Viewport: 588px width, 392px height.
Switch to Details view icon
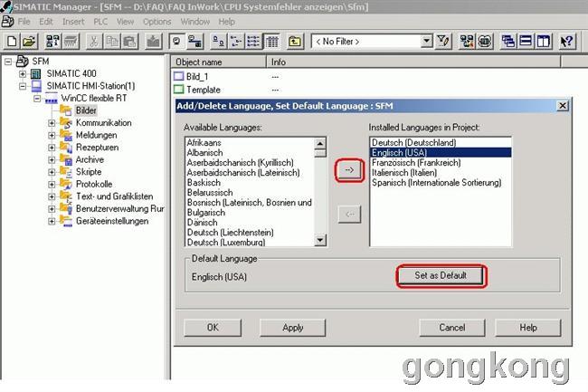272,42
